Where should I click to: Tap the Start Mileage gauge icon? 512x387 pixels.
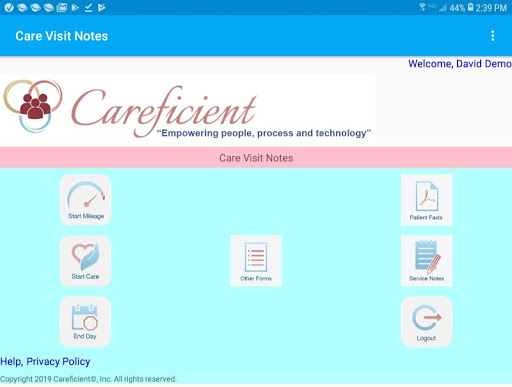pos(85,200)
